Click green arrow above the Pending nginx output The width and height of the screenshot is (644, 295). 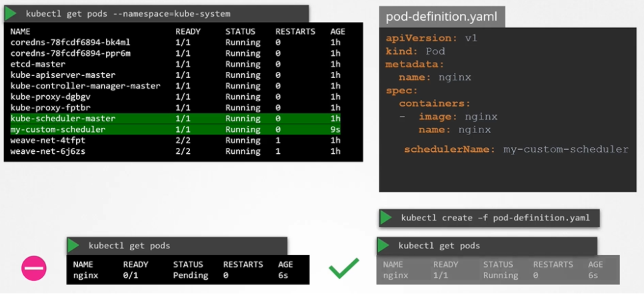pyautogui.click(x=73, y=246)
